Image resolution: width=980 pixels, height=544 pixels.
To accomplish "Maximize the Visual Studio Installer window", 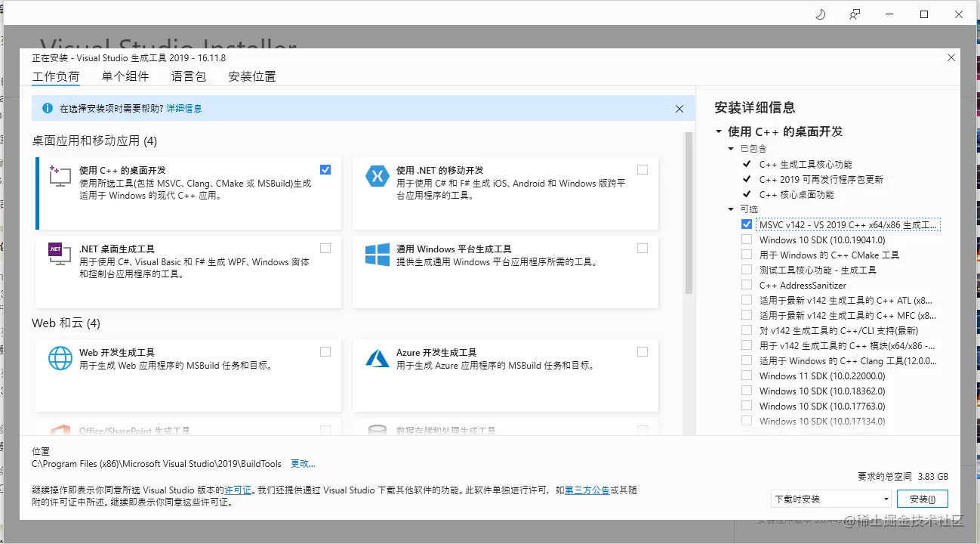I will [x=924, y=14].
